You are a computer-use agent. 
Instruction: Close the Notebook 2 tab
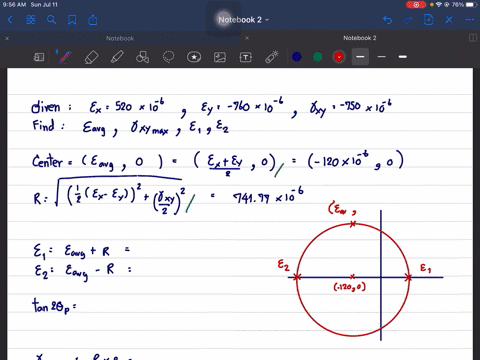pos(247,38)
